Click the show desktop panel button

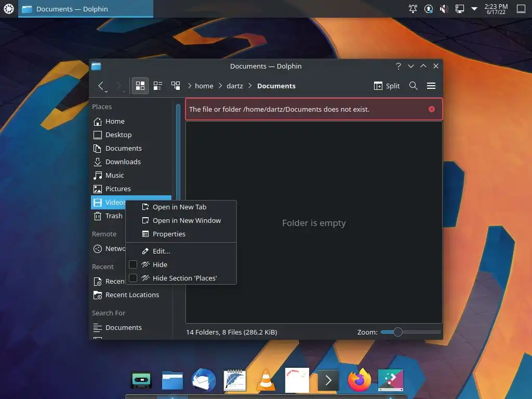pos(521,9)
